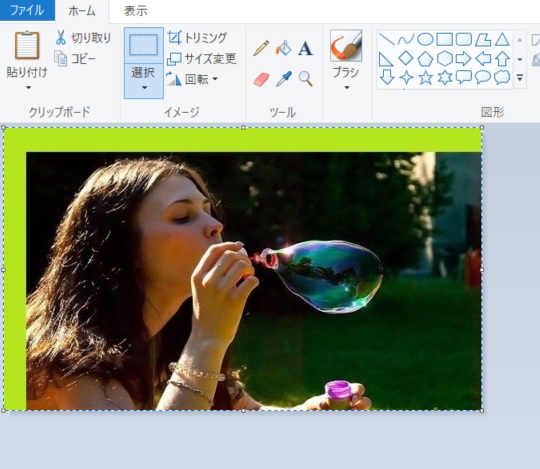Select the Eraser tool
This screenshot has height=469, width=540.
[261, 79]
